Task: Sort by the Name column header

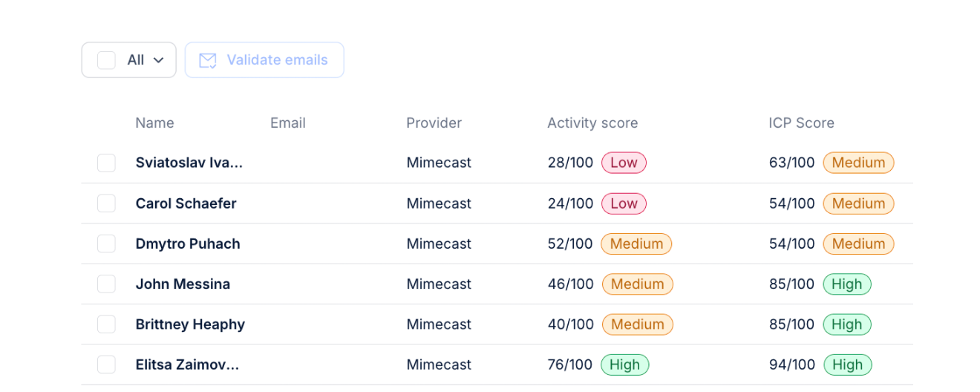Action: click(x=154, y=123)
